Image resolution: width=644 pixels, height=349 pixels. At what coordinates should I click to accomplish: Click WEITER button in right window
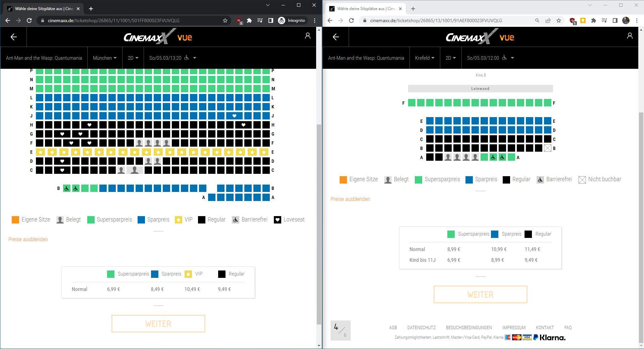(480, 295)
